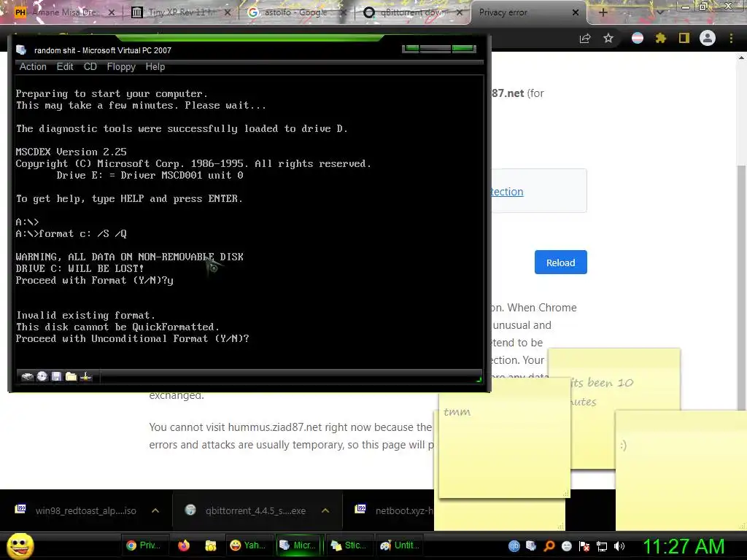Image resolution: width=747 pixels, height=560 pixels.
Task: Click the orange magnifier tray icon
Action: tap(549, 546)
